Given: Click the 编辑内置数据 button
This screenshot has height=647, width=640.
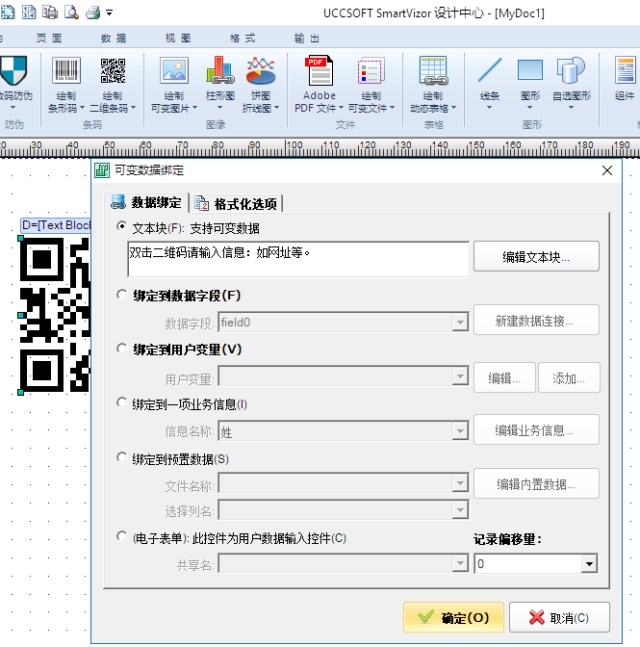Looking at the screenshot, I should [536, 484].
